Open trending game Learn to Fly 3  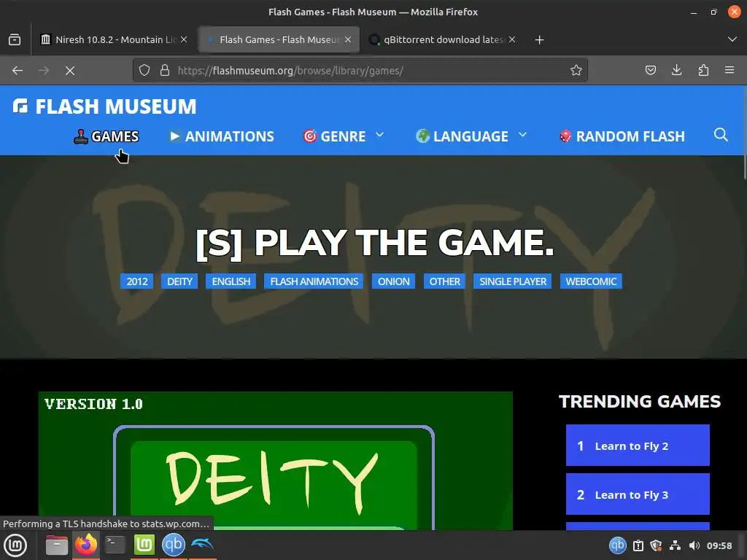pos(638,494)
